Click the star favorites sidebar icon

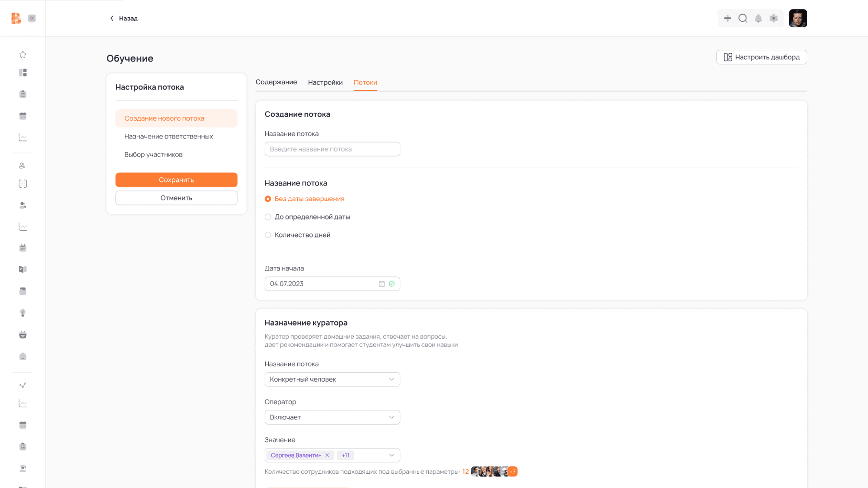point(23,54)
